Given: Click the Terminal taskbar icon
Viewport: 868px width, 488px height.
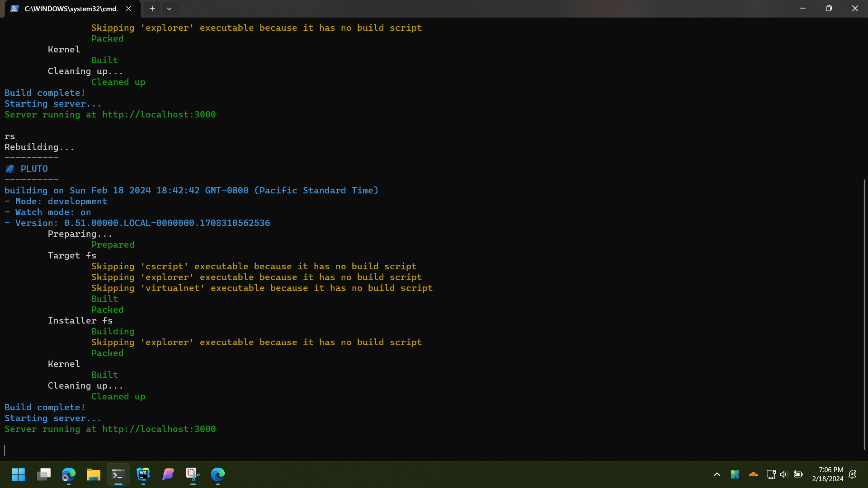Looking at the screenshot, I should coord(118,474).
